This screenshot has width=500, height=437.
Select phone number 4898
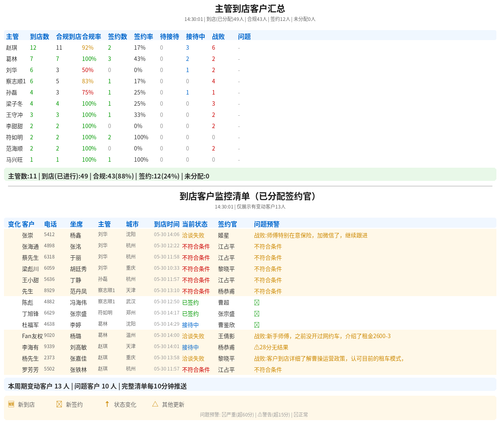coord(49,246)
